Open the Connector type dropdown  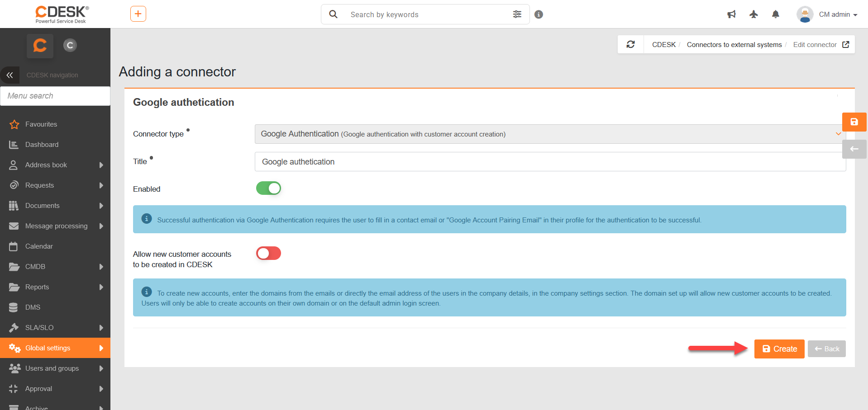click(550, 134)
